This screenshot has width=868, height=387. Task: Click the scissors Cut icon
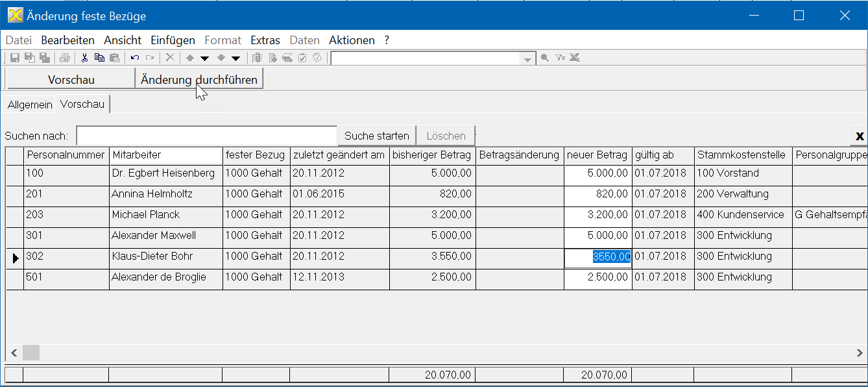84,58
